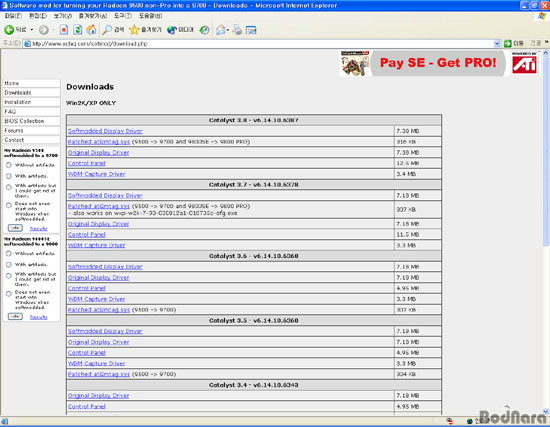Open the Favorites (즐겨찾기) menu
The image size is (550, 427).
click(93, 16)
